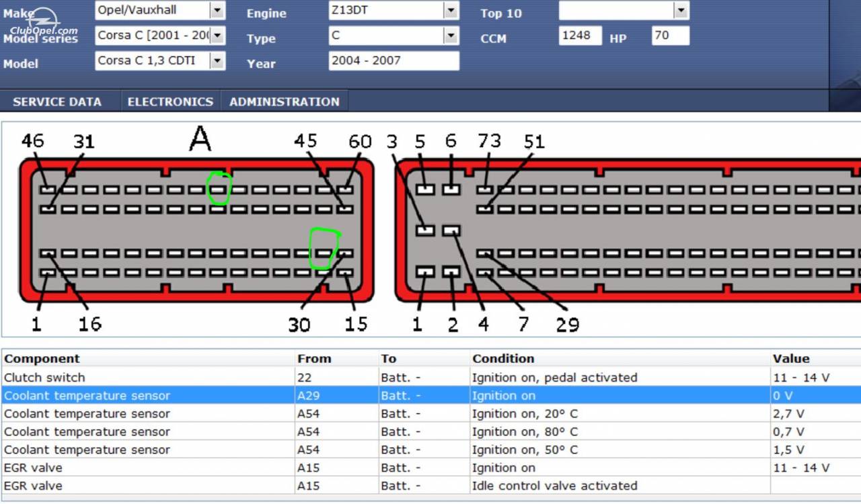
Task: Open the ADMINISTRATION tab
Action: click(x=285, y=101)
